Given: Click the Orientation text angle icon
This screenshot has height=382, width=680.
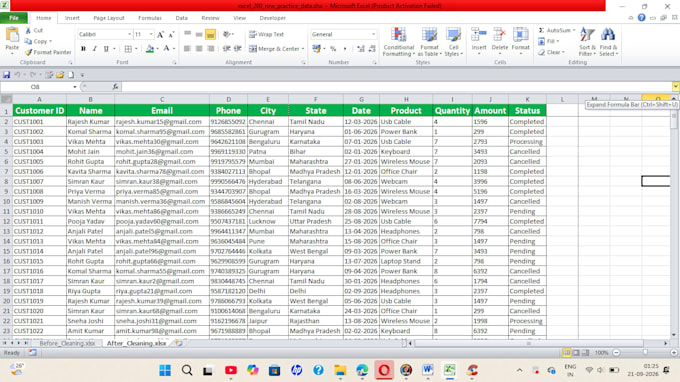Looking at the screenshot, I should 226,34.
